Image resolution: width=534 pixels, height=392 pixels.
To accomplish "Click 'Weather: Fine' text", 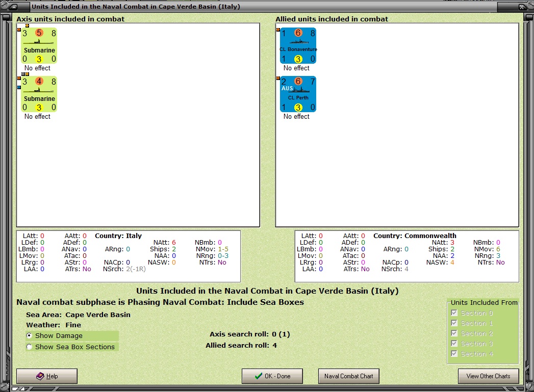I will coord(54,325).
